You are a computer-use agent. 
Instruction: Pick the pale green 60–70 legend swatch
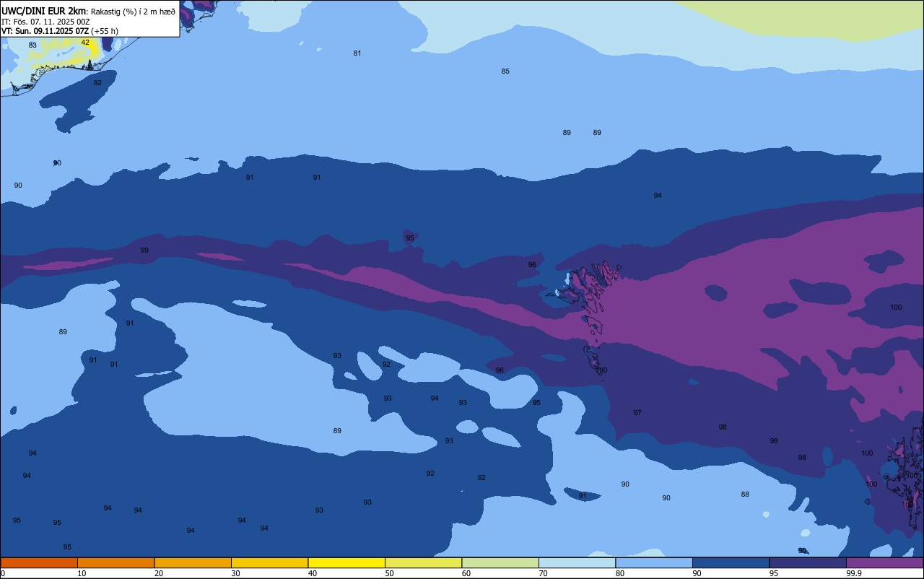pos(500,562)
